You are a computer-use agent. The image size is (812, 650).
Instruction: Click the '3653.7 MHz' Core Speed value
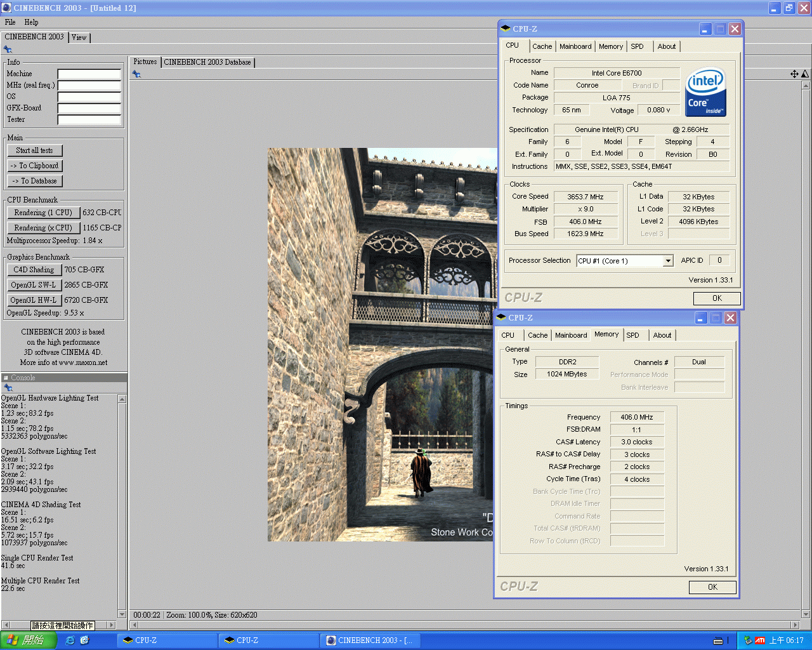click(x=586, y=197)
